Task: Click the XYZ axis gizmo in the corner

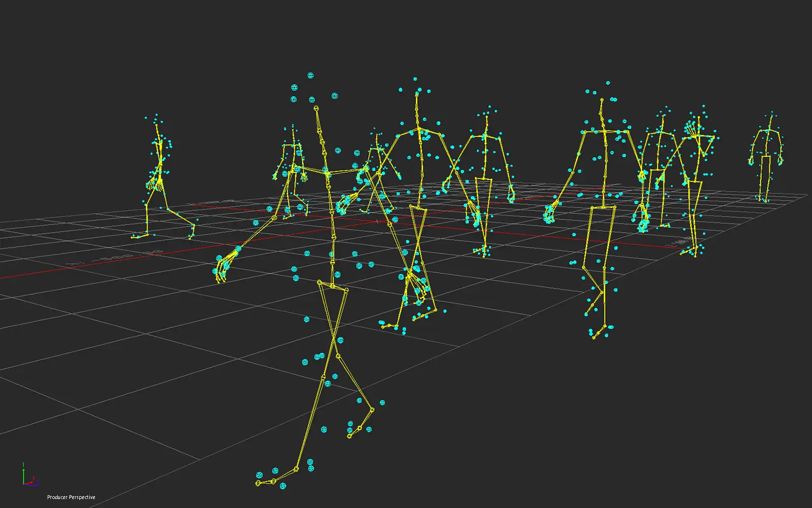Action: tap(28, 477)
